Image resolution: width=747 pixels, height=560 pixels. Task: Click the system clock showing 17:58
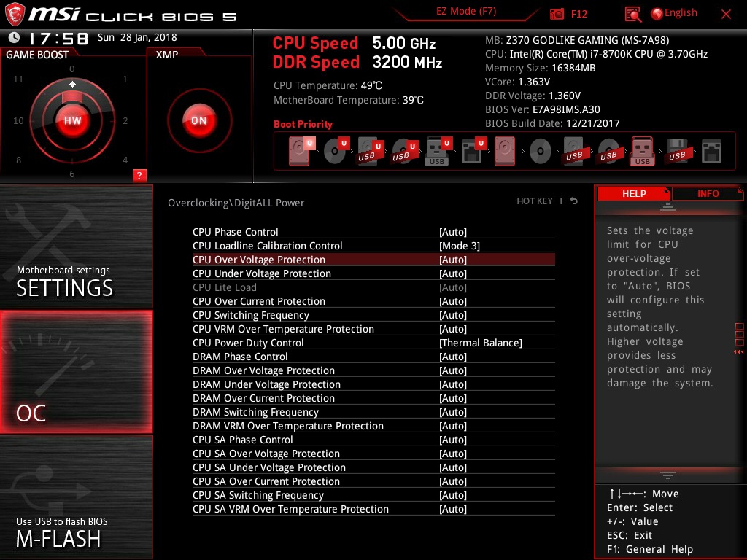click(58, 38)
